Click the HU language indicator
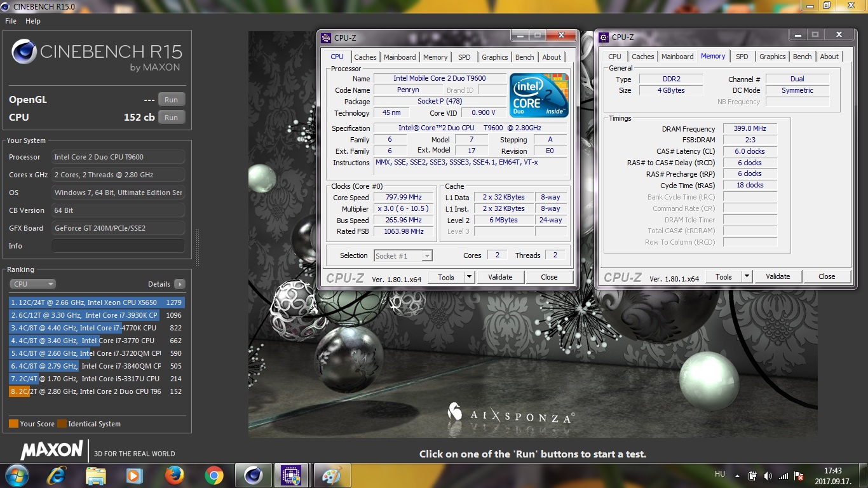This screenshot has width=868, height=488. click(720, 474)
